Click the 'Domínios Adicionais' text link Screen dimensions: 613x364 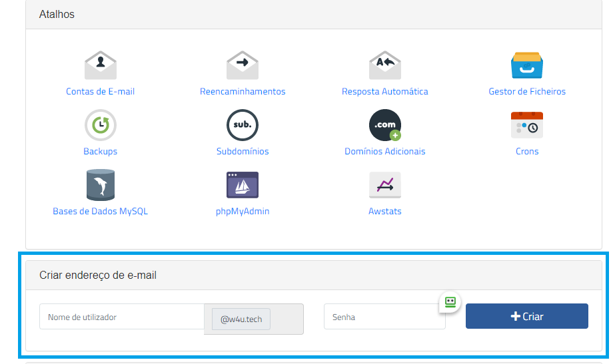(385, 152)
